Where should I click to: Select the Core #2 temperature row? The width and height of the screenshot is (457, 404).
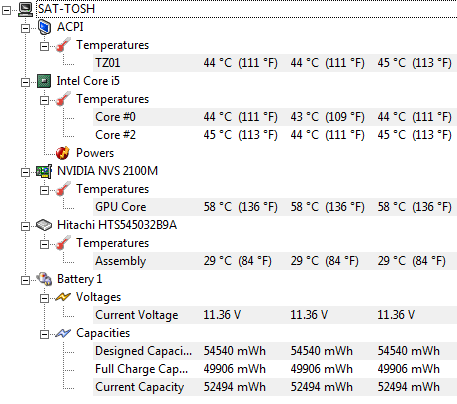[275, 135]
